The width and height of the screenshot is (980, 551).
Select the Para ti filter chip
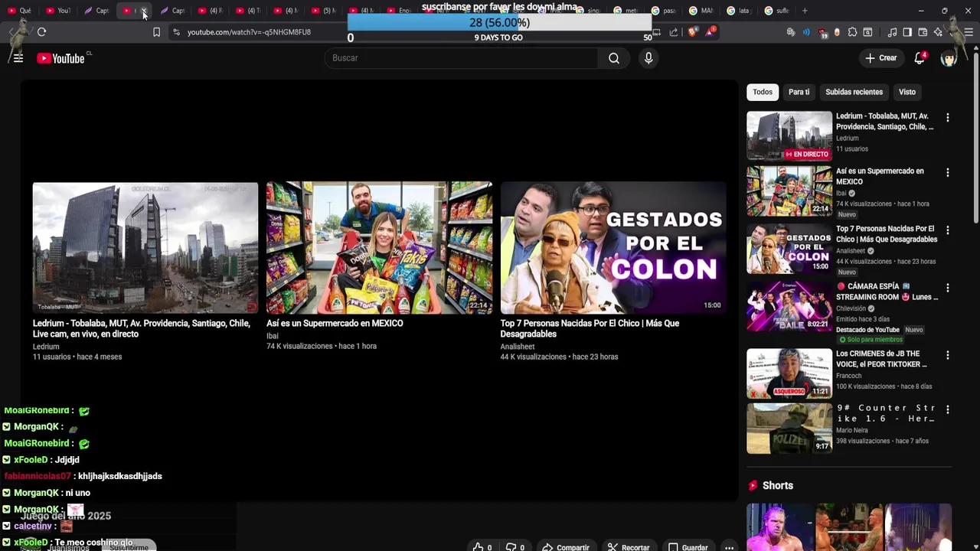(799, 92)
